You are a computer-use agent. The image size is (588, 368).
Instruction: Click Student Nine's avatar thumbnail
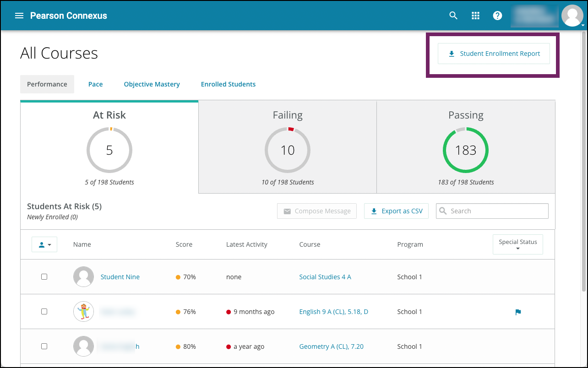click(84, 277)
